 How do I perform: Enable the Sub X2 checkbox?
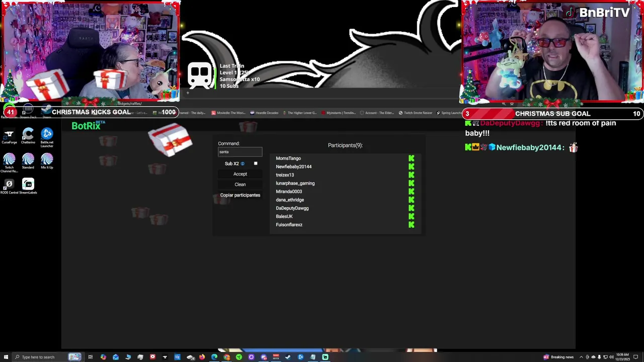[x=256, y=163]
